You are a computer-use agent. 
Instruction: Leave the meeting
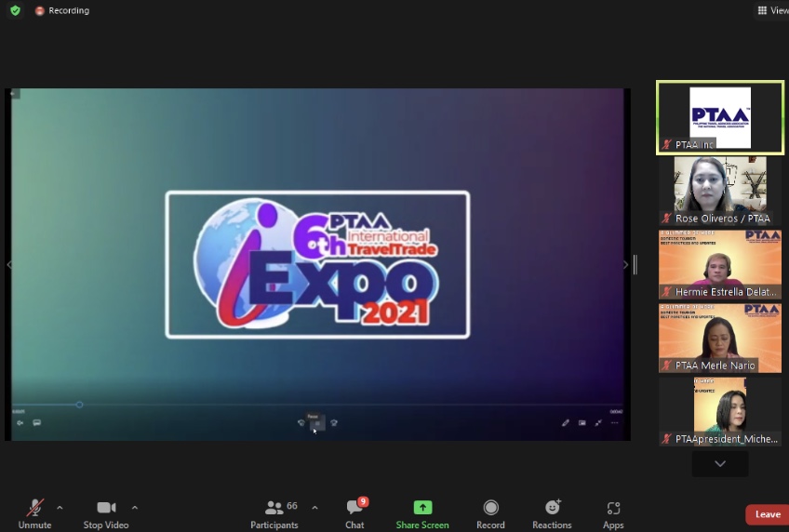pyautogui.click(x=767, y=514)
